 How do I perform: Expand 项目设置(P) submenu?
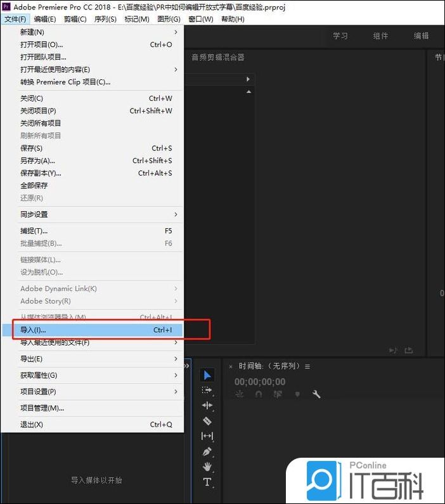point(92,392)
